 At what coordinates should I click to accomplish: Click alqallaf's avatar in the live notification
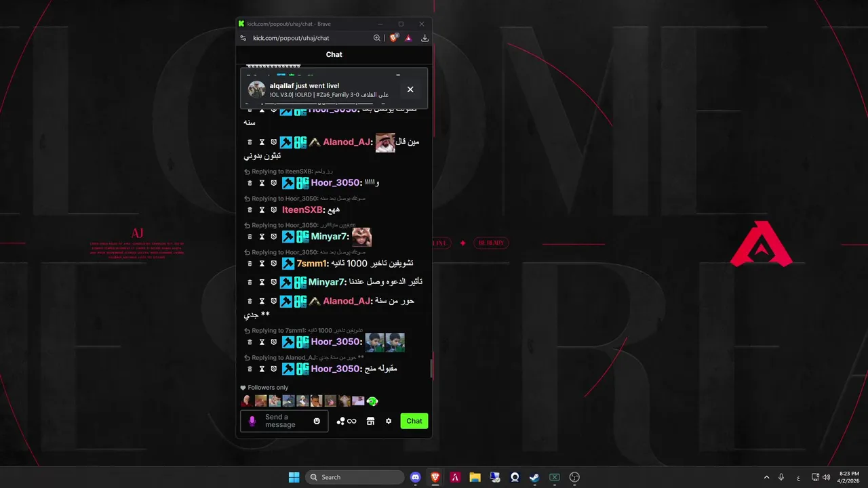click(256, 89)
